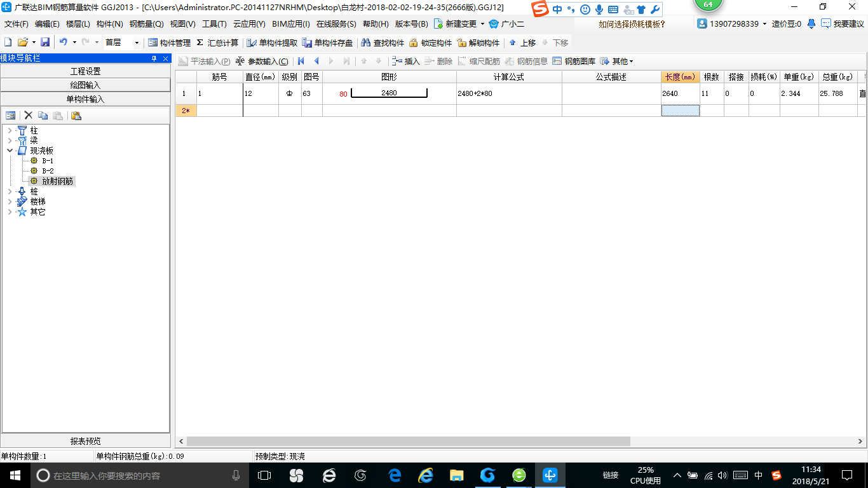Screen dimensions: 868x488
Task: Expand the 楼梯 tree node
Action: coord(10,201)
